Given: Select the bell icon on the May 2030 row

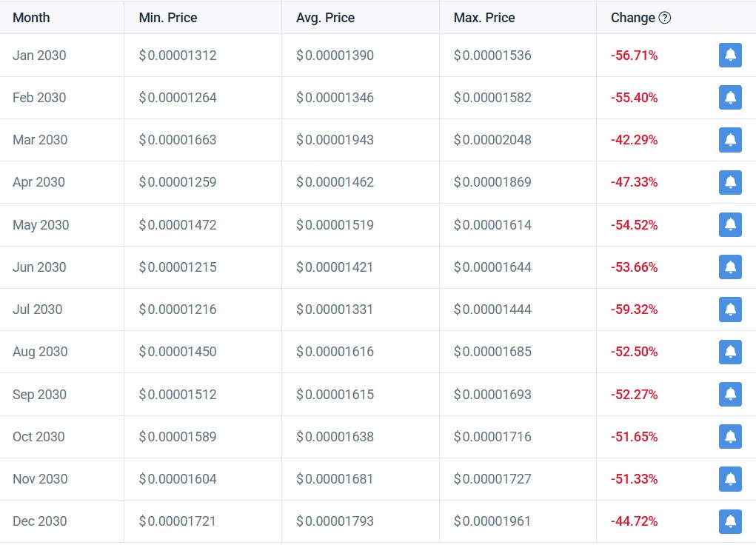Looking at the screenshot, I should 730,224.
